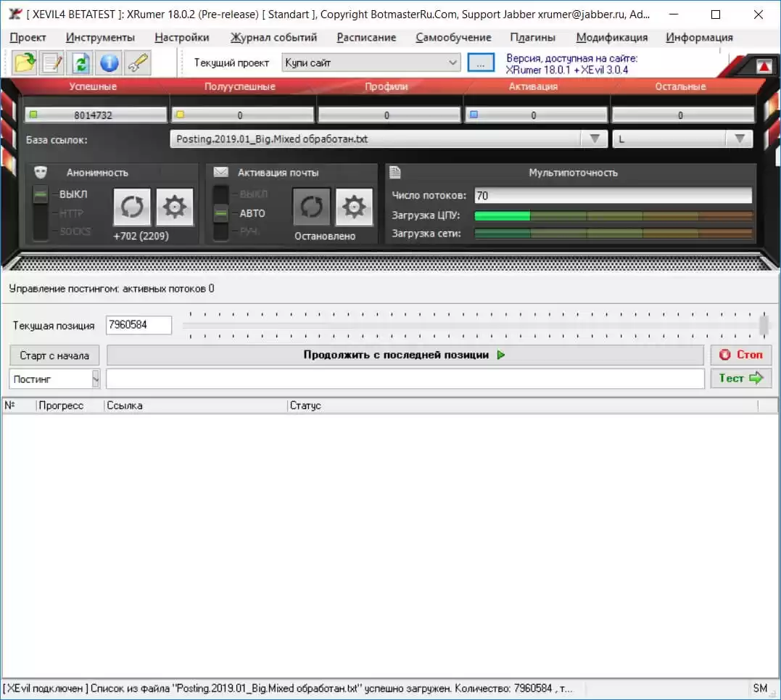781x700 pixels.
Task: Click the Прогресс column header
Action: pyautogui.click(x=70, y=405)
